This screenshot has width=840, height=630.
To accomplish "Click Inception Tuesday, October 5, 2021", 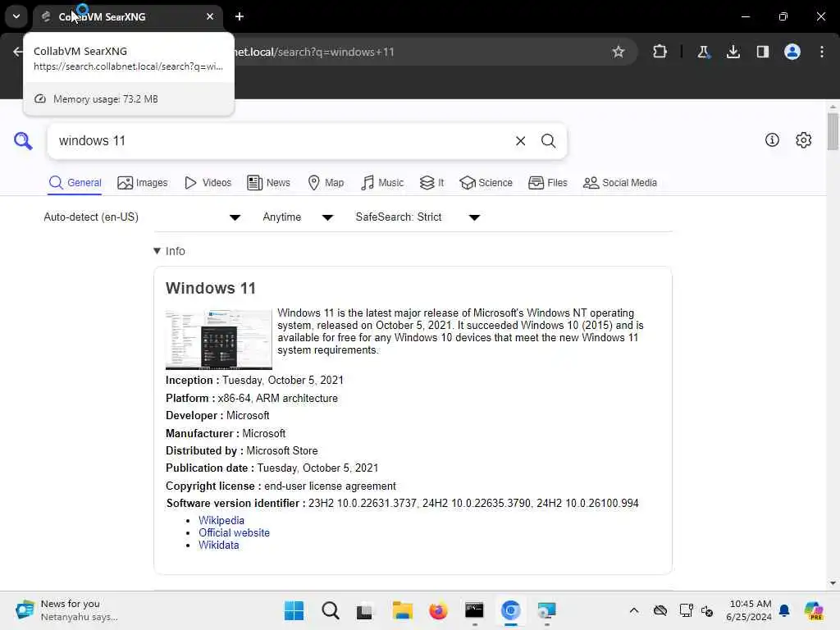I will coord(254,381).
